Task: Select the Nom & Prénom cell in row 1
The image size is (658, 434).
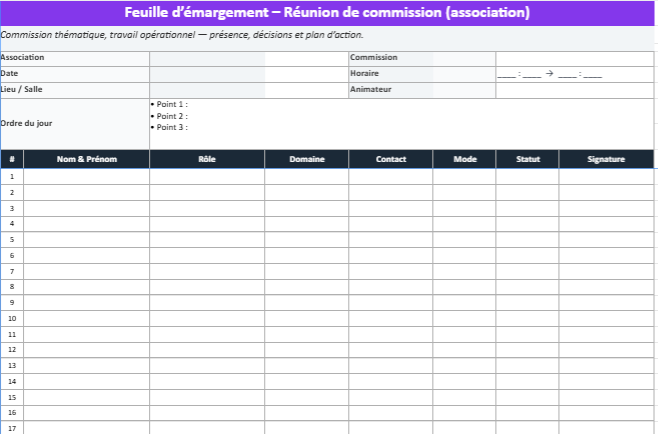Action: pos(87,176)
